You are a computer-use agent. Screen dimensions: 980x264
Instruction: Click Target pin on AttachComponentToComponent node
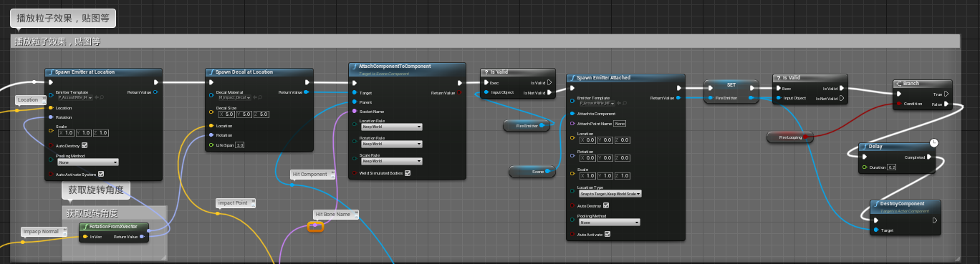[x=354, y=92]
